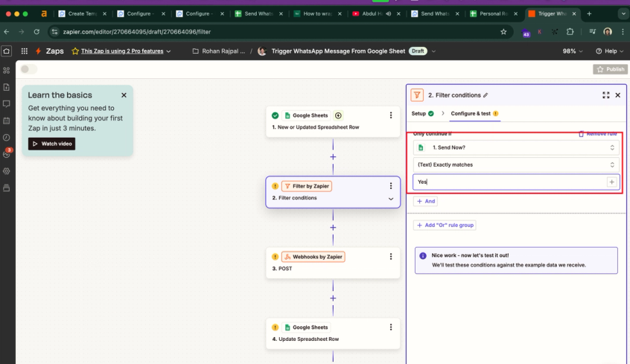Switch to the Setup tab
The width and height of the screenshot is (630, 364).
[x=422, y=114]
